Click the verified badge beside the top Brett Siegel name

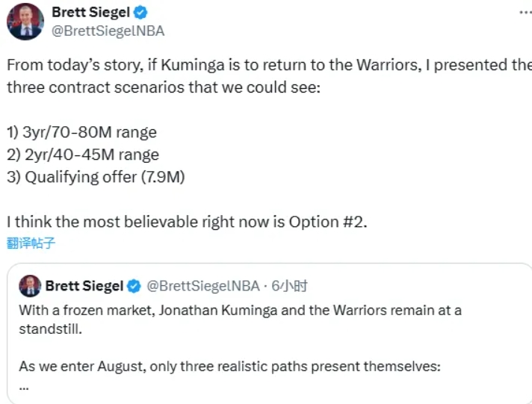click(x=140, y=13)
